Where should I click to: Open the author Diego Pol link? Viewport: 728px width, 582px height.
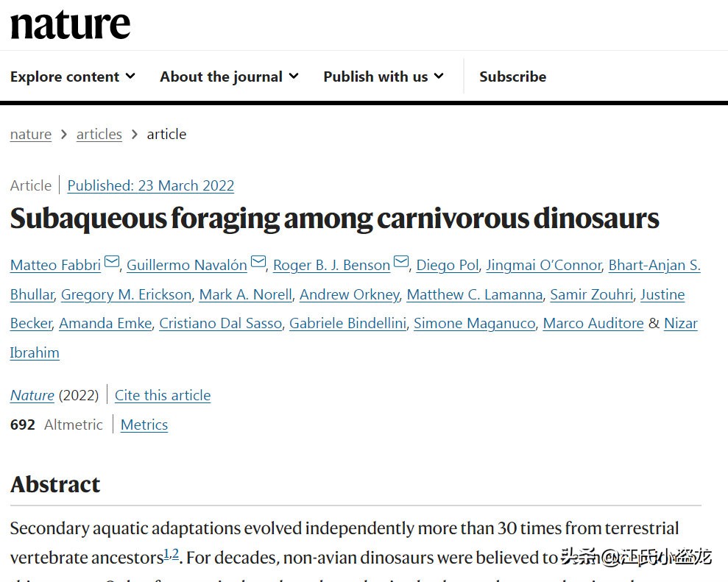(447, 265)
